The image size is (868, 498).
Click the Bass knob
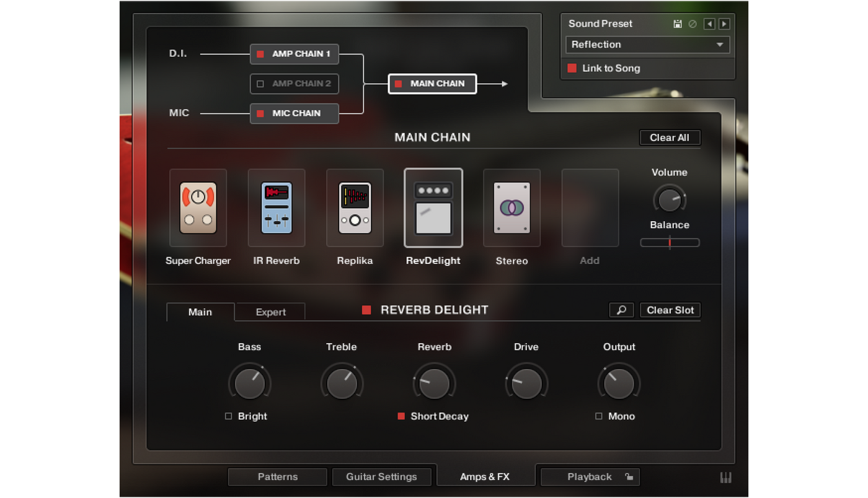coord(250,383)
